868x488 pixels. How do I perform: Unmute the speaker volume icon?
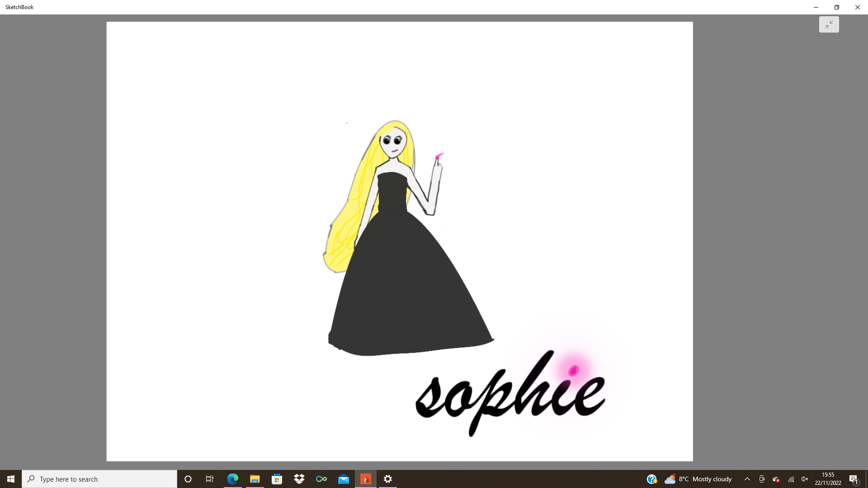coord(805,479)
